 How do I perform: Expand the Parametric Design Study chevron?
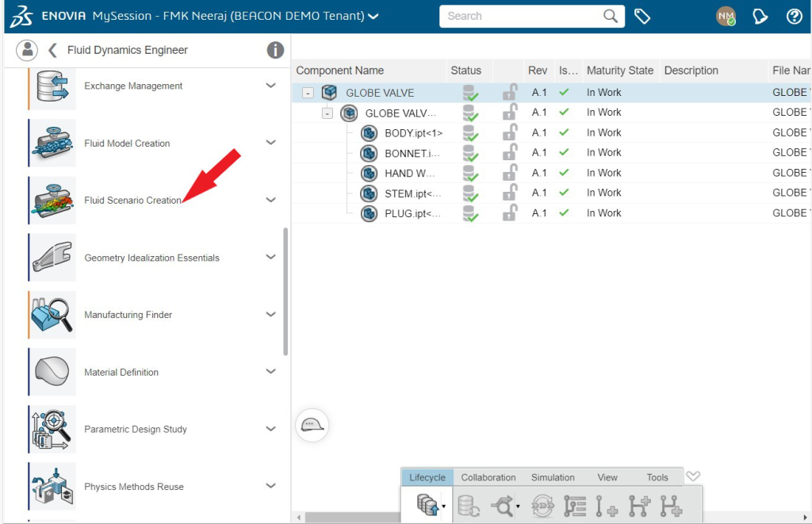coord(271,429)
